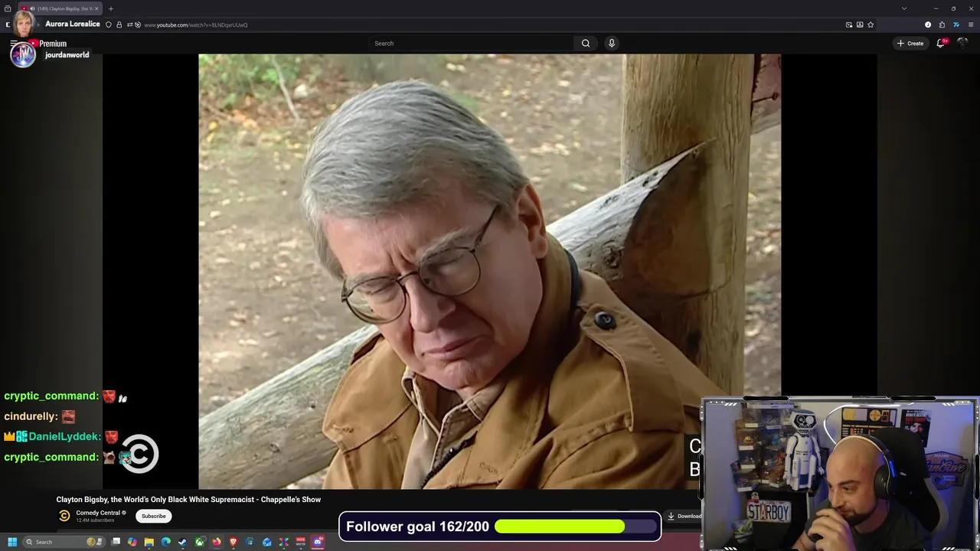
Task: Open the YouTube hamburger guide menu
Action: coord(13,44)
